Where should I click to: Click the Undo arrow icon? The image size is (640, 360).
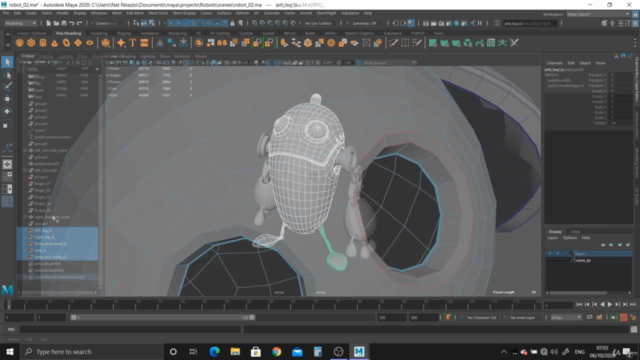click(x=71, y=23)
